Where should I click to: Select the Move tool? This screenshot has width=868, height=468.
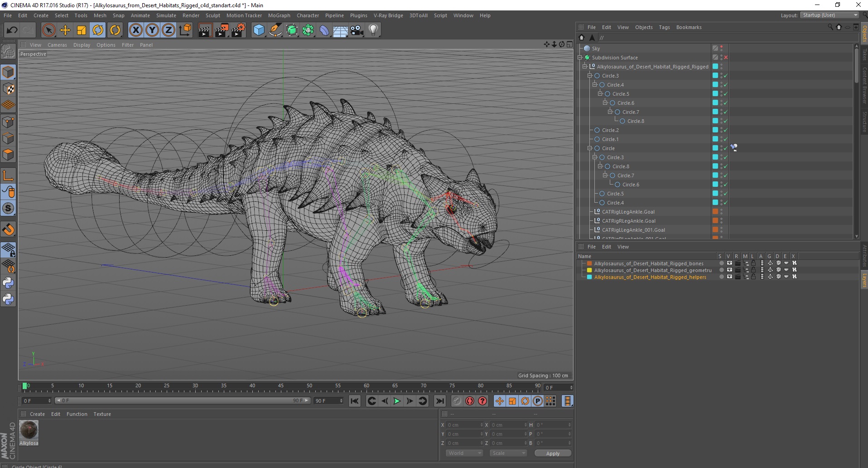coord(65,30)
